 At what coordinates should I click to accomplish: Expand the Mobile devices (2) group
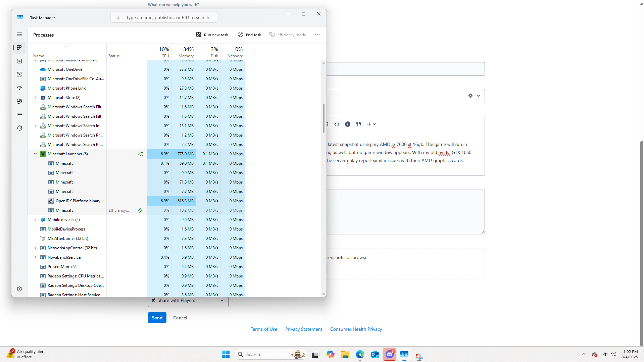click(35, 220)
